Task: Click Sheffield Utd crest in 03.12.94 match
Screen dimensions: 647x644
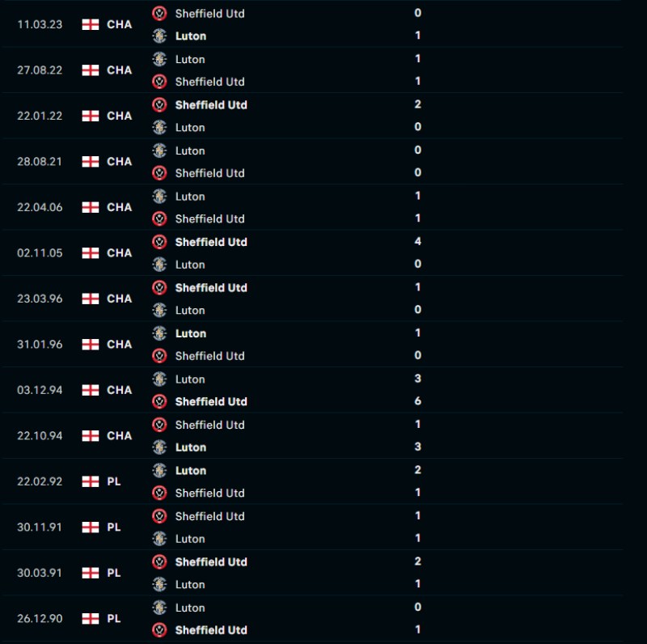Action: click(159, 401)
